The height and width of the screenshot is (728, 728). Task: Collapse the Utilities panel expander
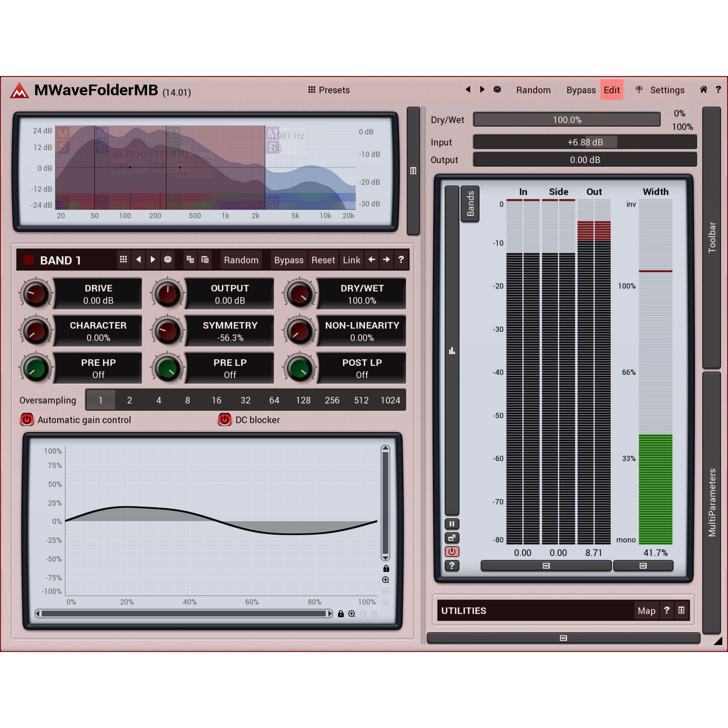tap(681, 610)
